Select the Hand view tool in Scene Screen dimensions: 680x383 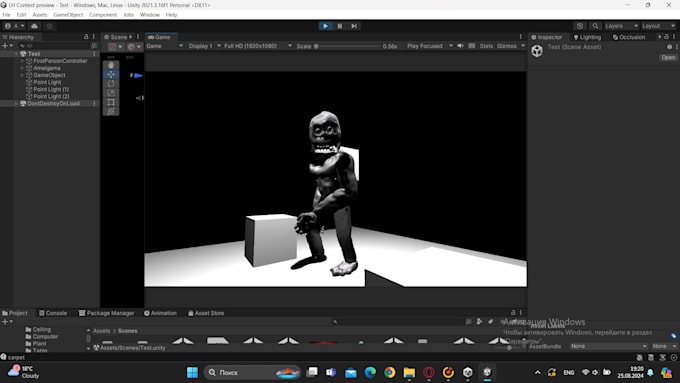[x=111, y=65]
